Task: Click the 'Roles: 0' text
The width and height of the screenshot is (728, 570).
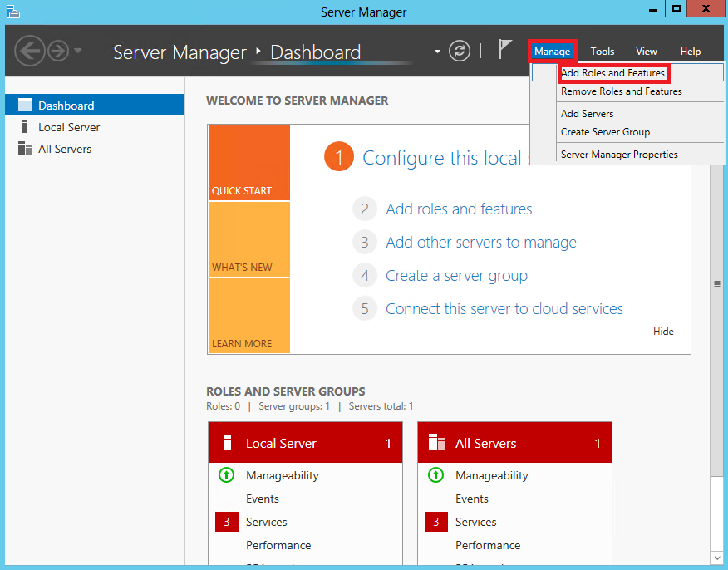Action: click(x=223, y=406)
